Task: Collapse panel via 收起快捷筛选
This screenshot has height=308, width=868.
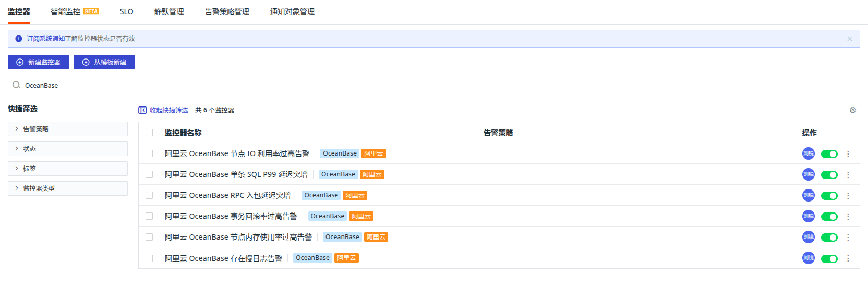Action: click(x=163, y=110)
